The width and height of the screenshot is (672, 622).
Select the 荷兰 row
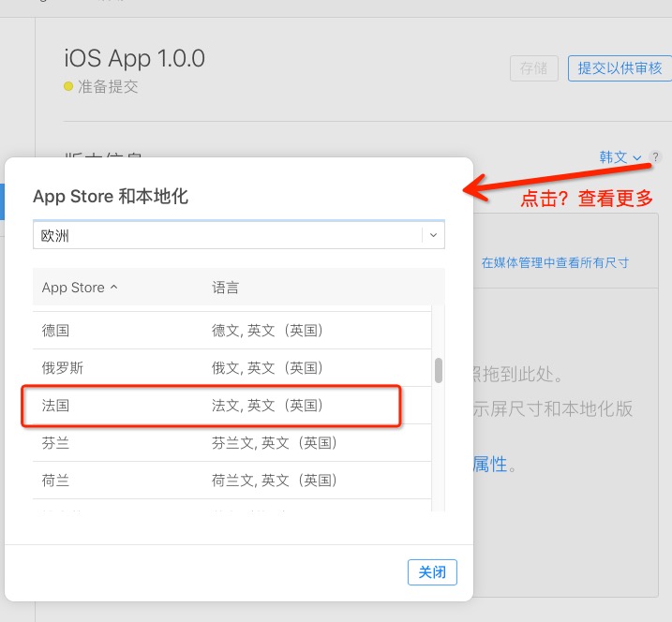[231, 480]
